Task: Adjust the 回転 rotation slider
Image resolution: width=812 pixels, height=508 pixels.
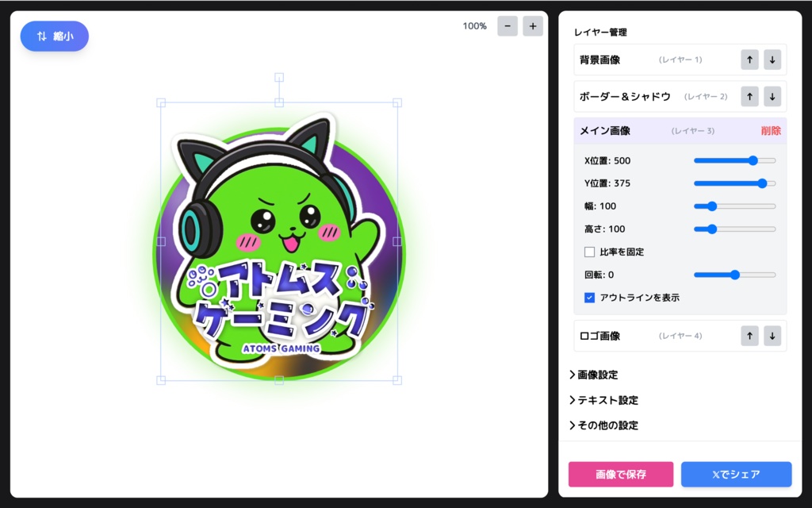Action: [734, 275]
